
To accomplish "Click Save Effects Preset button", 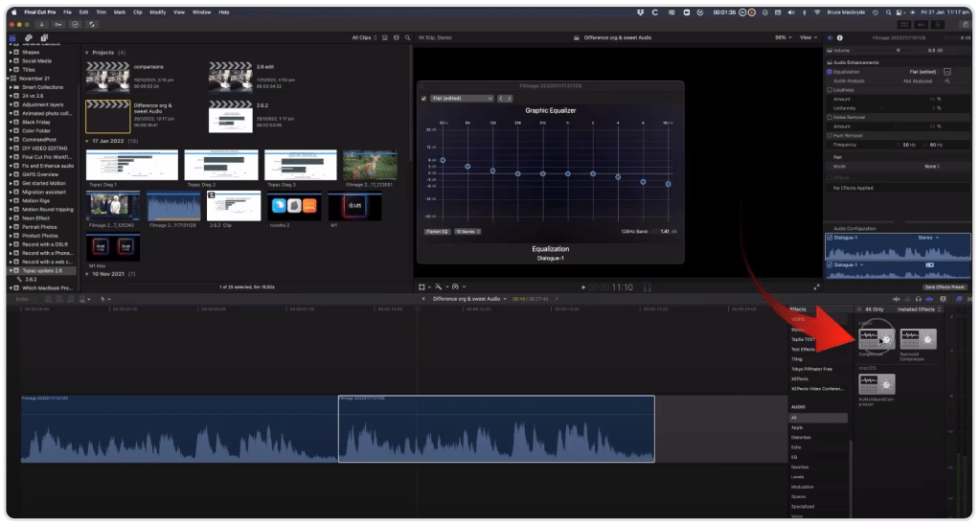I will pos(945,287).
